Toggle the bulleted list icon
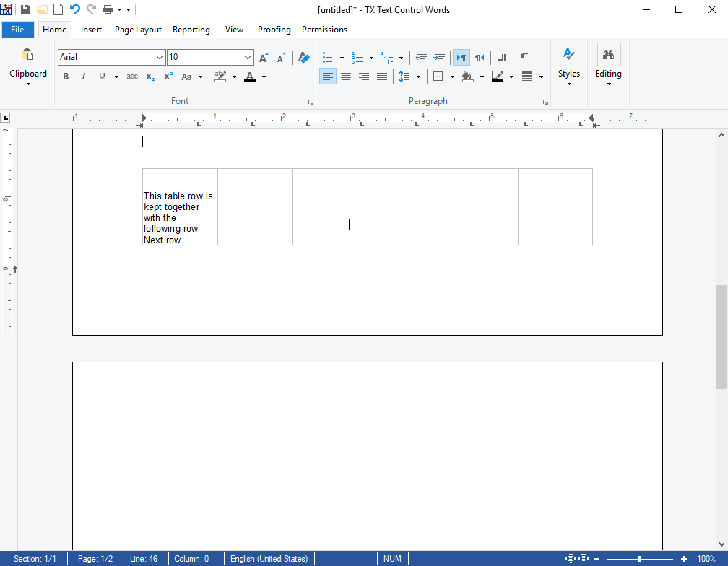 click(328, 57)
